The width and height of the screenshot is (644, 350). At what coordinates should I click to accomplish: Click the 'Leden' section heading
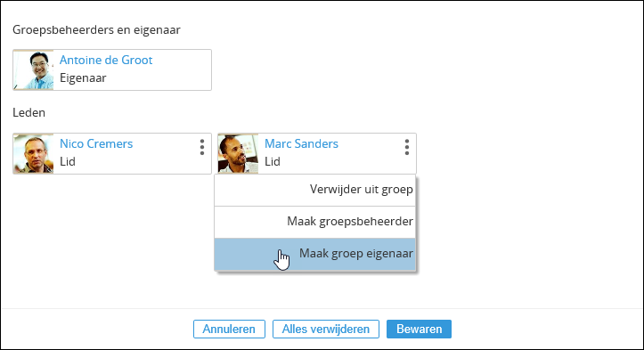pyautogui.click(x=29, y=112)
